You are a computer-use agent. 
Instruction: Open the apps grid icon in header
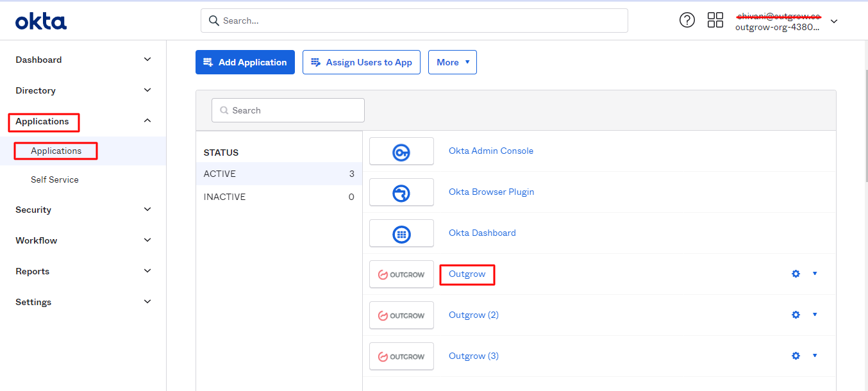(x=715, y=20)
